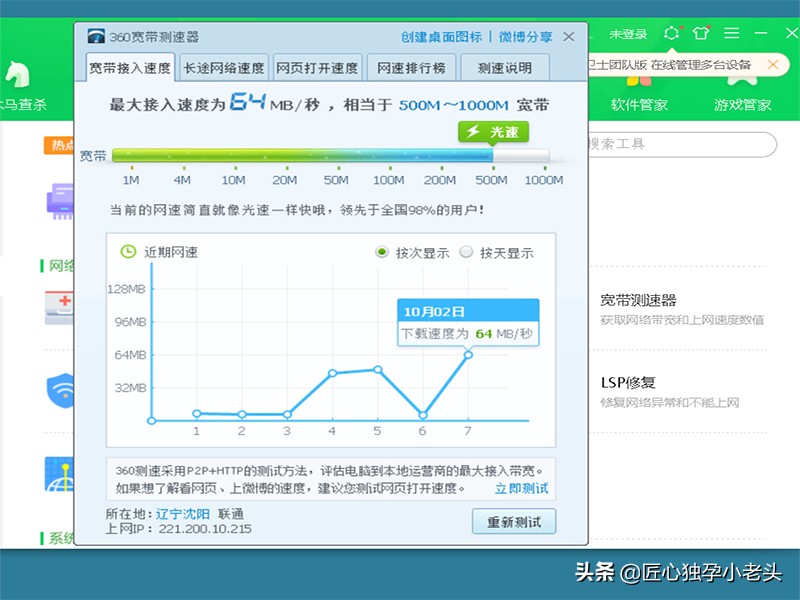Open the hamburger main menu
The width and height of the screenshot is (800, 600).
(734, 33)
